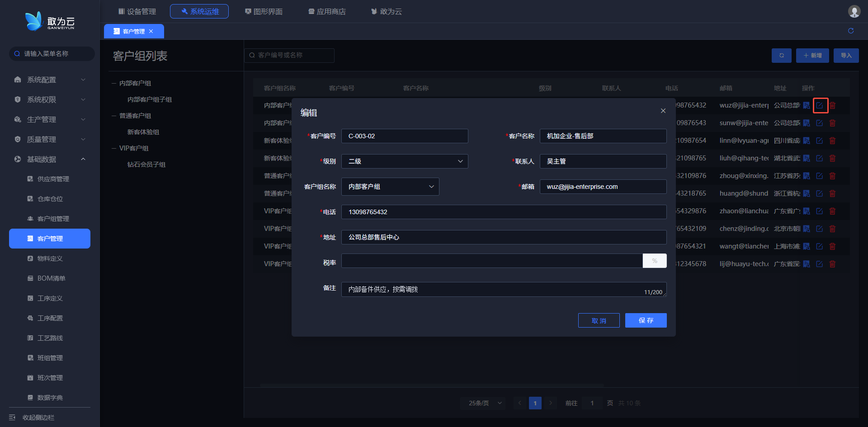Click the 取消 button
The width and height of the screenshot is (868, 427).
599,320
